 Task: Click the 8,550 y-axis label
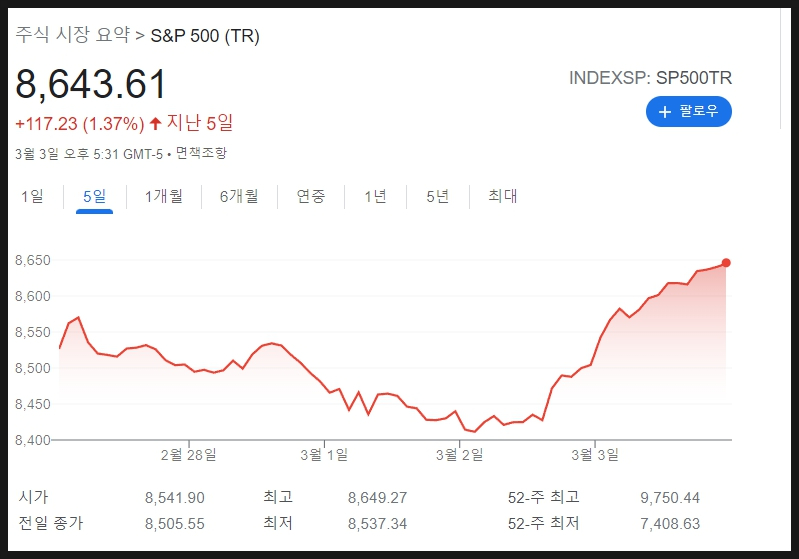tap(33, 332)
